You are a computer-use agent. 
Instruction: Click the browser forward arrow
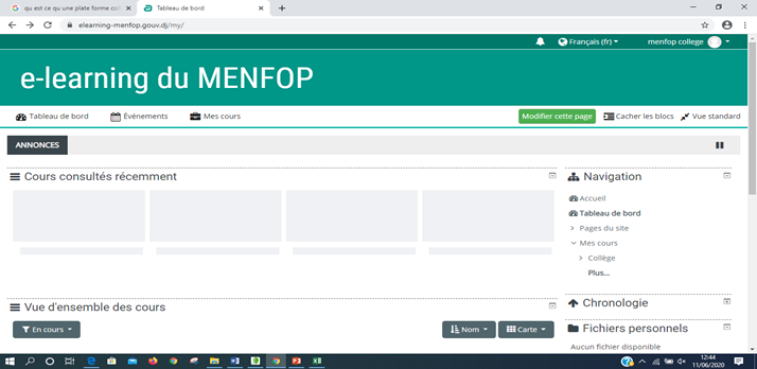coord(30,25)
